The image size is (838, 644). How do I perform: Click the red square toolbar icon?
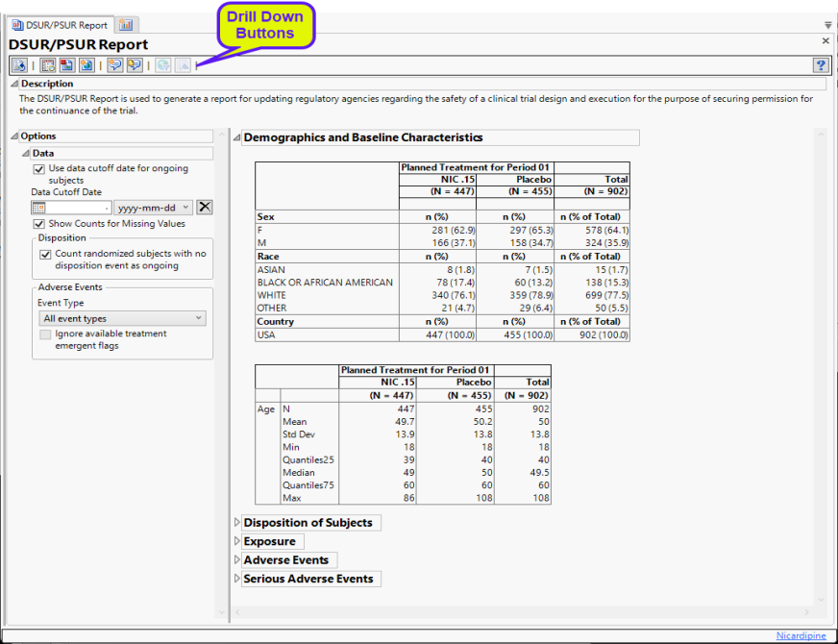click(67, 65)
